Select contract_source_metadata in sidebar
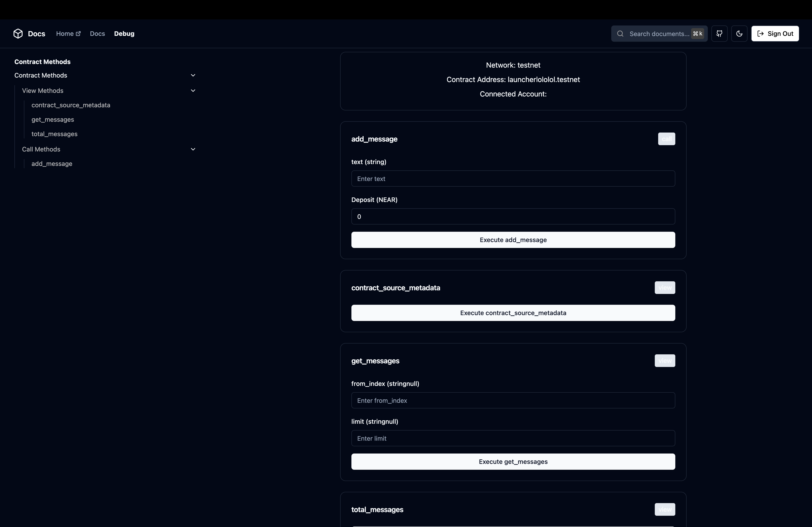 pos(71,105)
